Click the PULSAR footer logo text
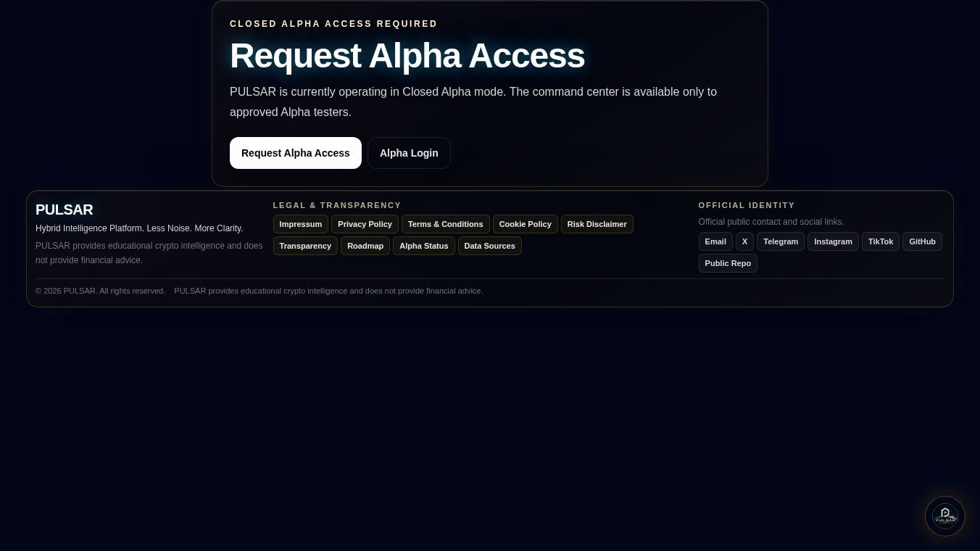 click(65, 210)
